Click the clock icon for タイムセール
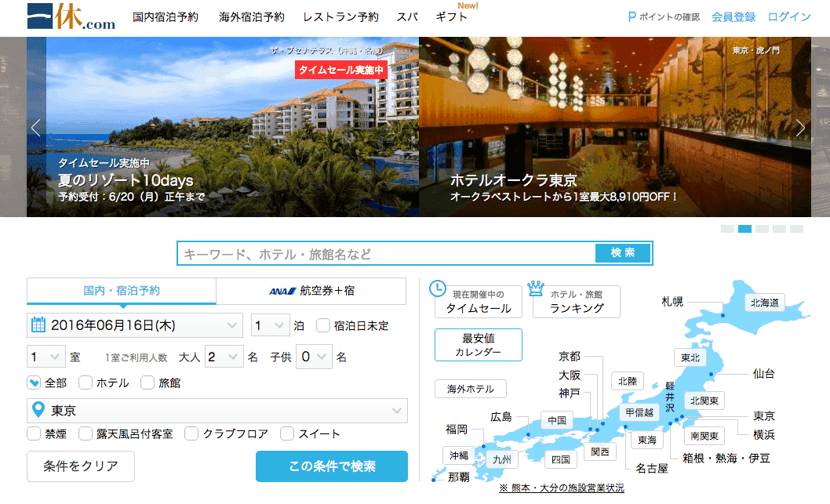This screenshot has width=830, height=504. coord(437,288)
